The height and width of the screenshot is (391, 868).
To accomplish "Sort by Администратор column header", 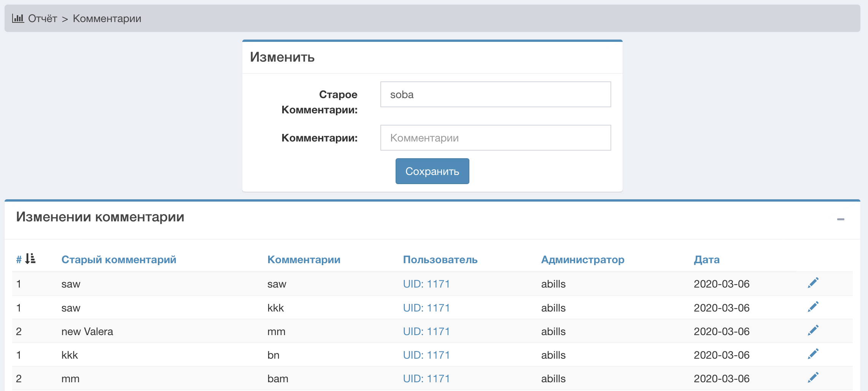I will click(582, 259).
